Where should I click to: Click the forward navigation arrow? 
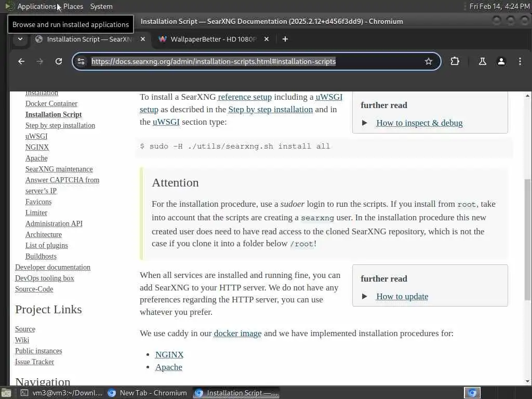tap(40, 61)
